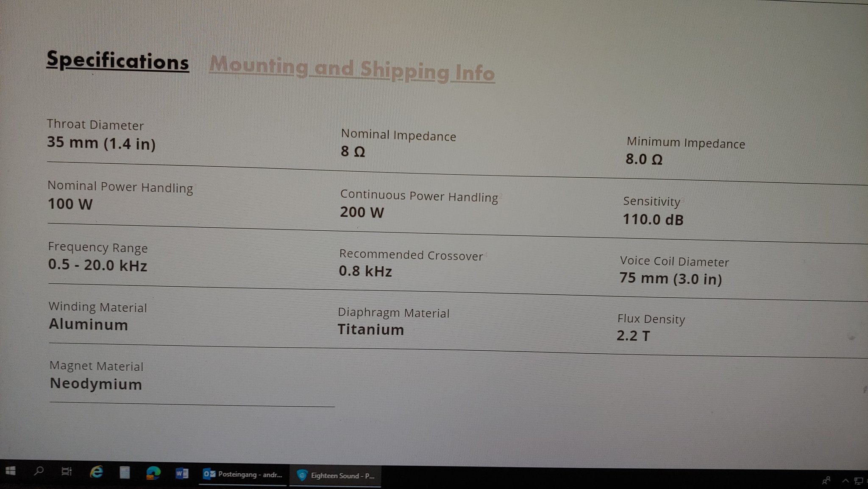Screen dimensions: 868x489
Task: Open the People icon in system tray
Action: [x=826, y=480]
